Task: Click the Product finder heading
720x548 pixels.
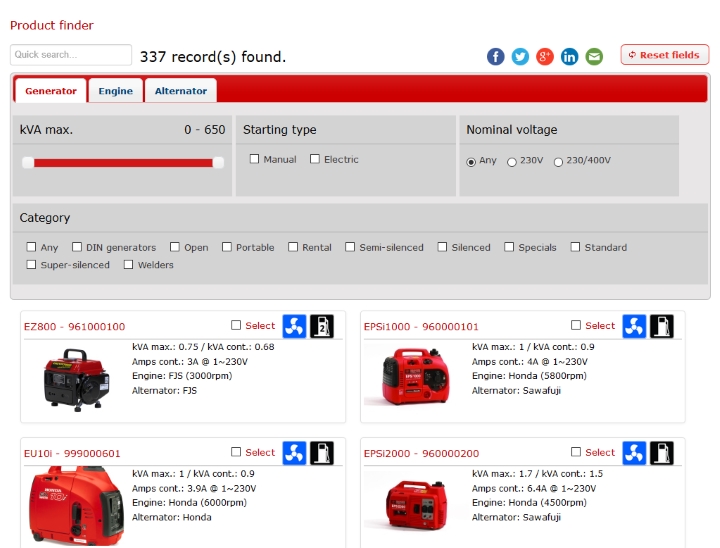Action: point(52,25)
